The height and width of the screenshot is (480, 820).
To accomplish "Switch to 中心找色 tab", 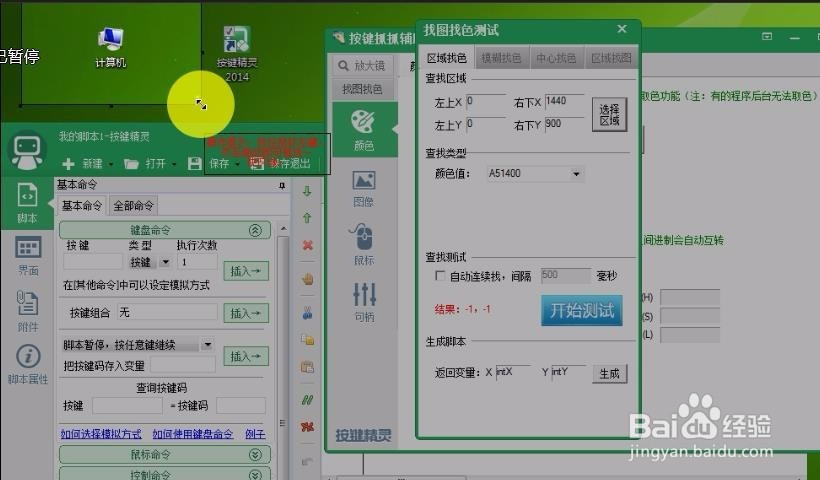I will coord(556,58).
